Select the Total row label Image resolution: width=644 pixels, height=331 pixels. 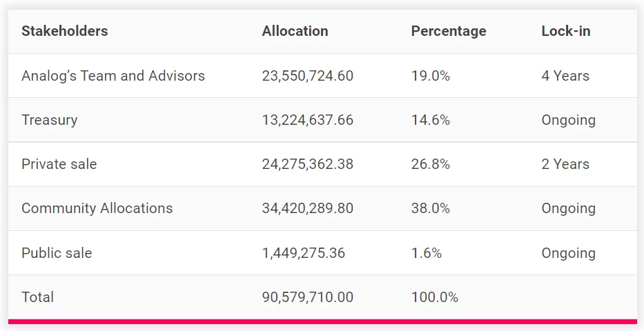37,297
